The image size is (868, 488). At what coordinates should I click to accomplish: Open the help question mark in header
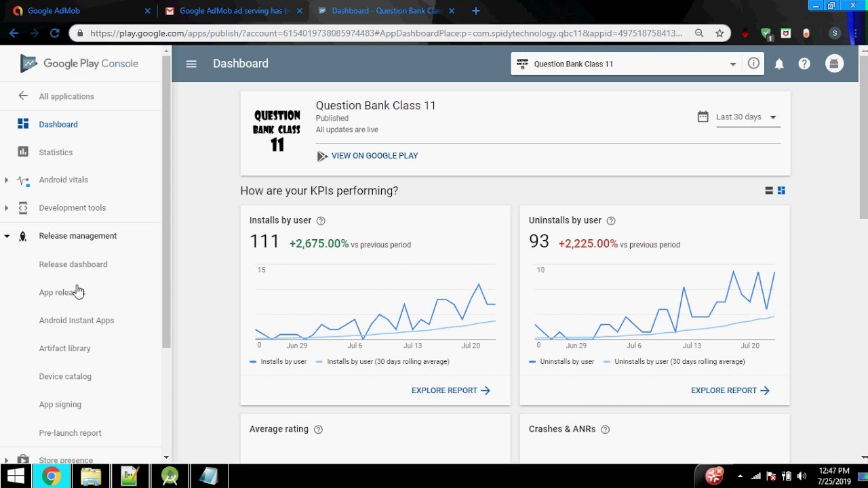pyautogui.click(x=804, y=64)
